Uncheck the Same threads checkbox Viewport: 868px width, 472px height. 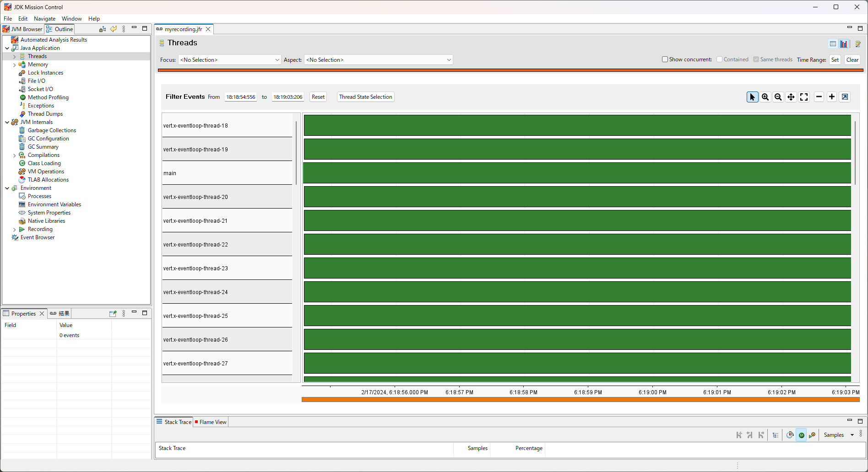(756, 59)
